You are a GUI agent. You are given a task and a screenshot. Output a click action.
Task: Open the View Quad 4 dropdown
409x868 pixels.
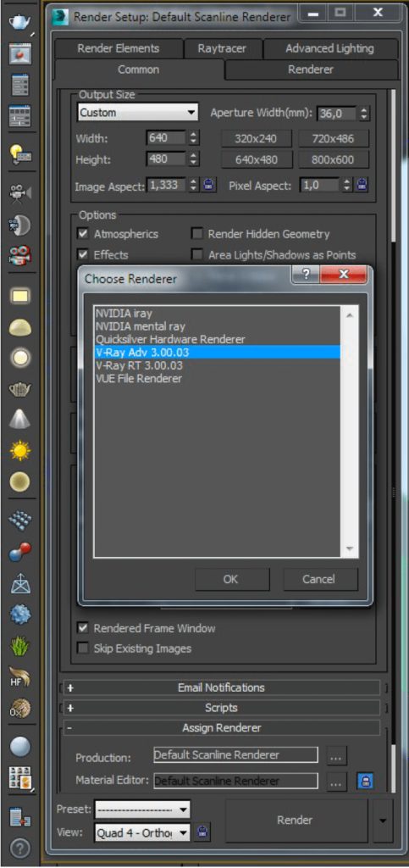click(x=142, y=832)
